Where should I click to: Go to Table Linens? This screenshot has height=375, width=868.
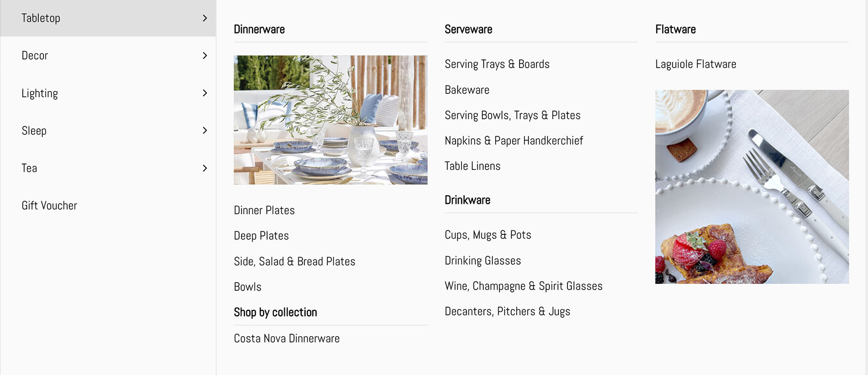coord(472,166)
